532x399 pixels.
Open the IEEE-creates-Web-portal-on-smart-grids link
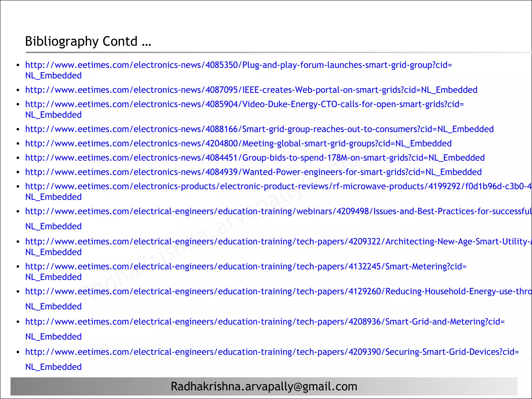pyautogui.click(x=251, y=90)
